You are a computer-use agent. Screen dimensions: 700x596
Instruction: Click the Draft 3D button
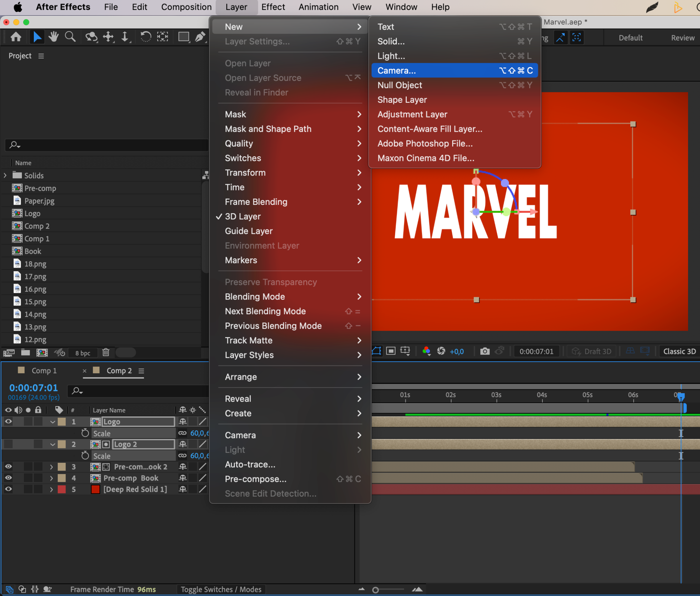tap(592, 351)
